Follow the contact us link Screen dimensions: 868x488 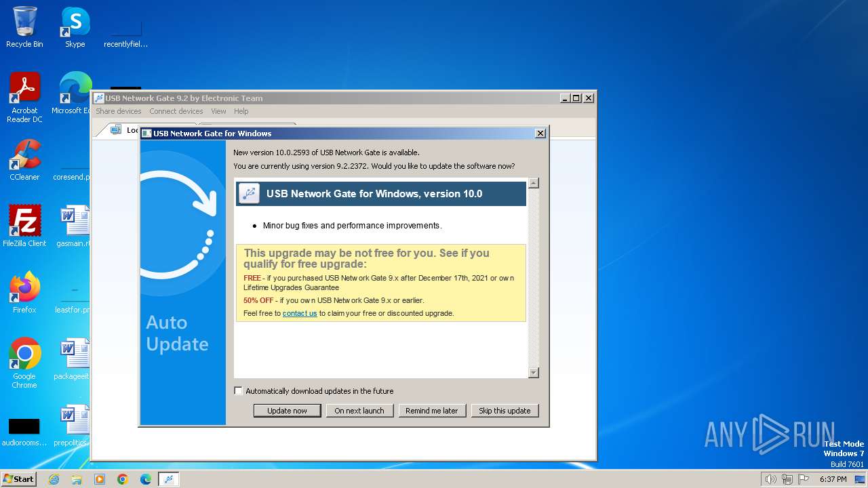[x=300, y=313]
